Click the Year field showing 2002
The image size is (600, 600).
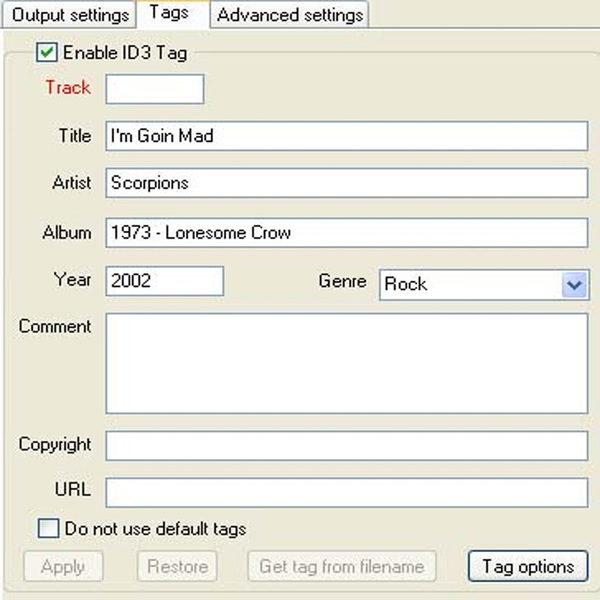pos(165,281)
